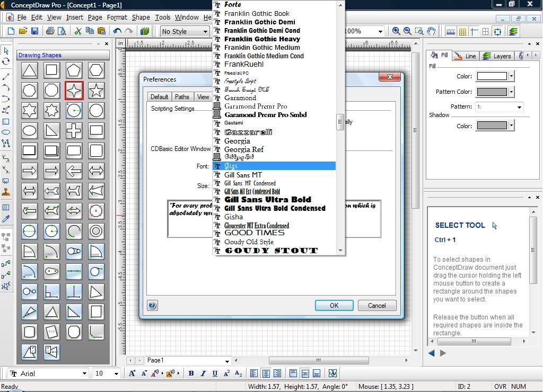Image resolution: width=543 pixels, height=392 pixels.
Task: Click the Cut scissors icon
Action: click(78, 31)
